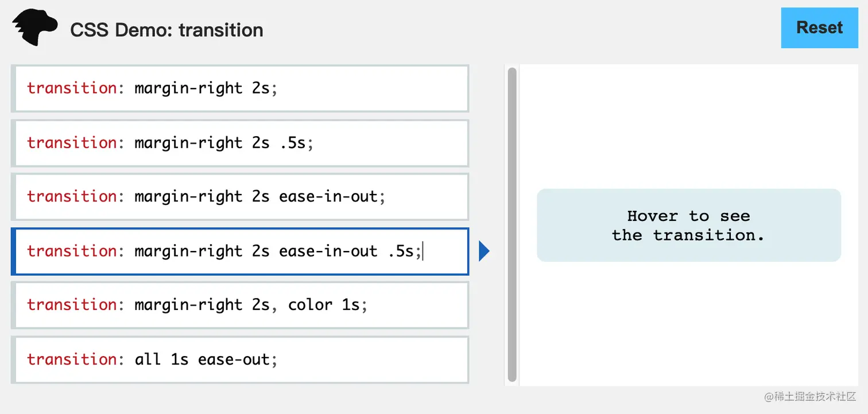
Task: Click the red "transition" keyword in the ease-out line
Action: point(71,359)
